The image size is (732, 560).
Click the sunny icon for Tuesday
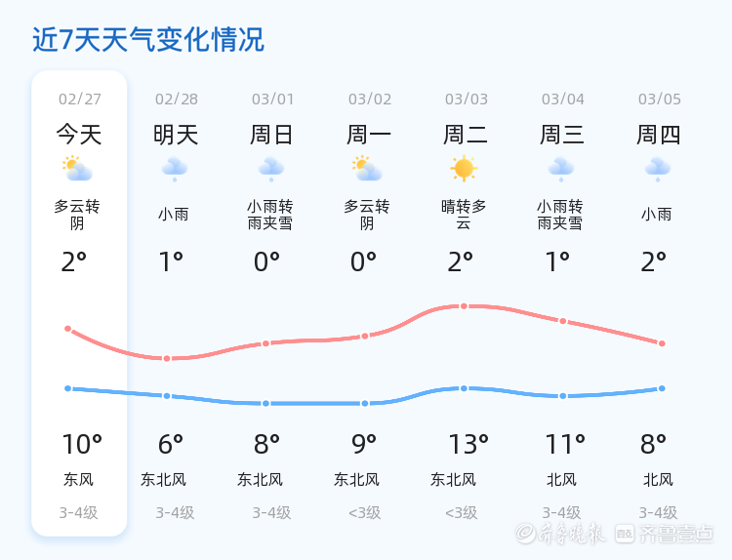click(x=464, y=169)
